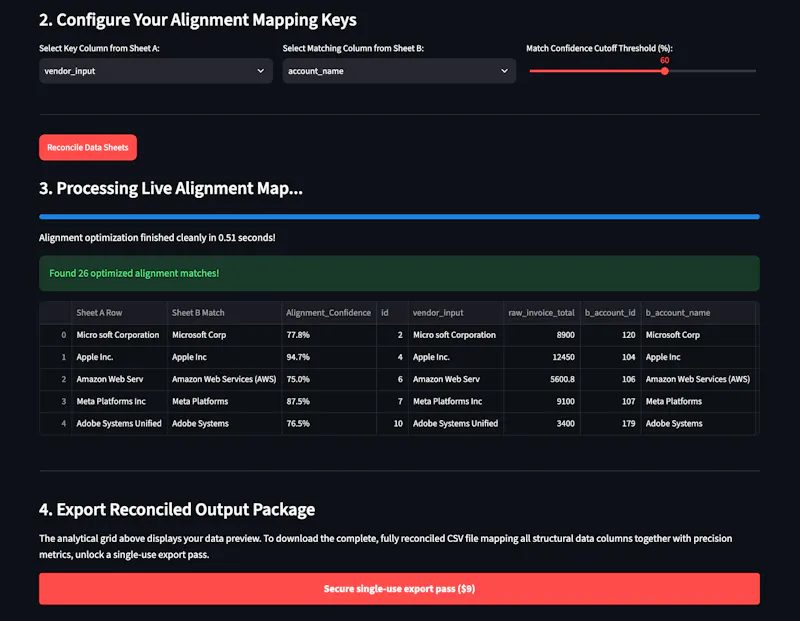Click Apple Inc. in Sheet A Row column
Image resolution: width=800 pixels, height=621 pixels.
tap(119, 357)
